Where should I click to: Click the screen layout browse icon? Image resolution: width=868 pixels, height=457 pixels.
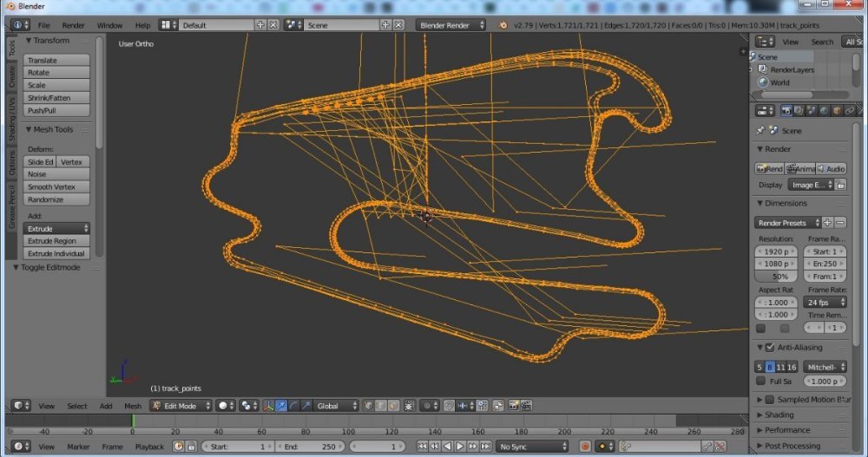(x=166, y=25)
